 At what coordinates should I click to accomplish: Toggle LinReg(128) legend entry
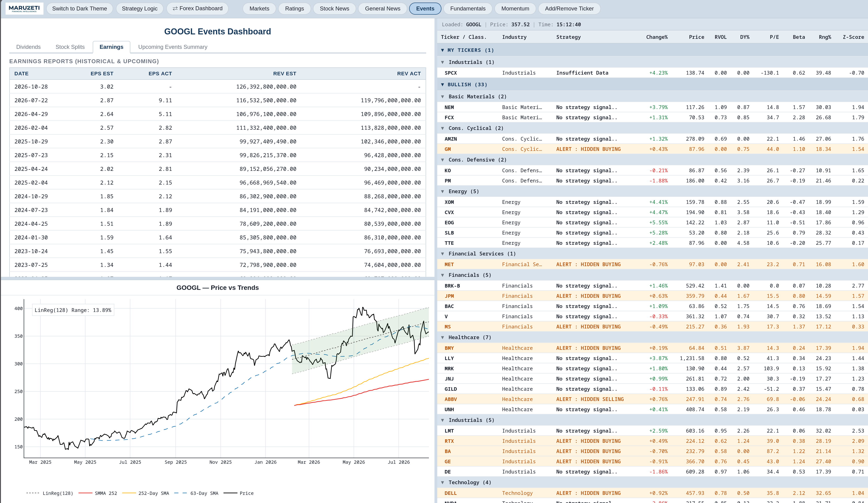(49, 493)
